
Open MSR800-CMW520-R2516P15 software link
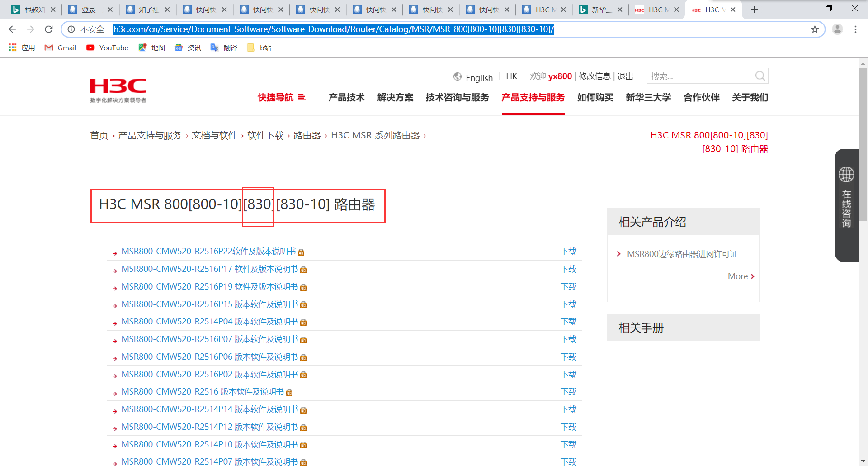pyautogui.click(x=210, y=304)
